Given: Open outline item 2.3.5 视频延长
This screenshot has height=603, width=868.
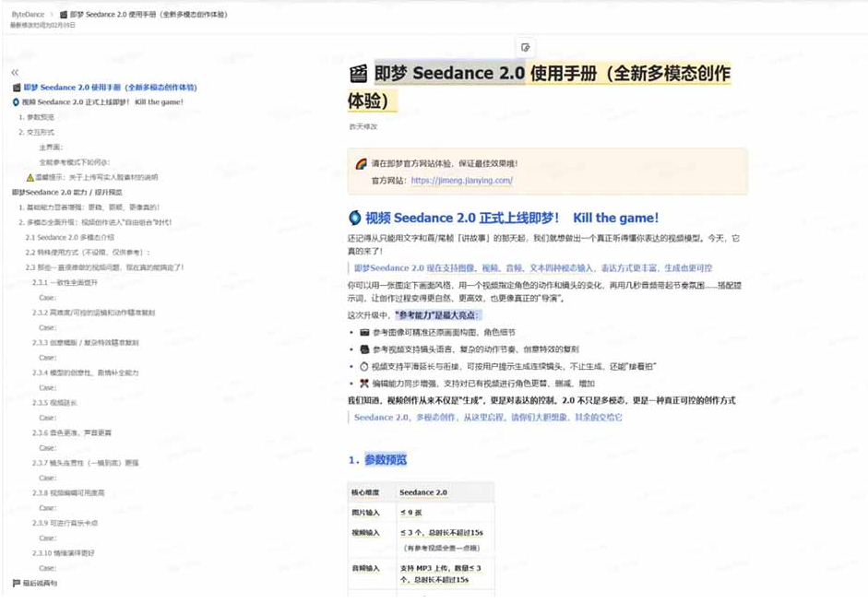Looking at the screenshot, I should click(54, 403).
